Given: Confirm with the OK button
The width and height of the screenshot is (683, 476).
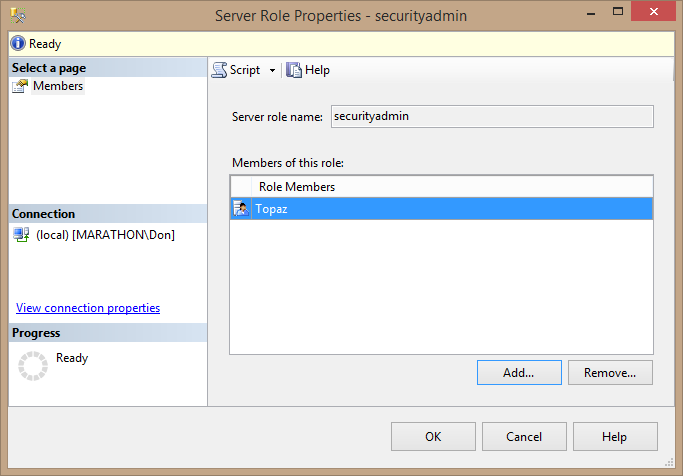Looking at the screenshot, I should coord(433,437).
